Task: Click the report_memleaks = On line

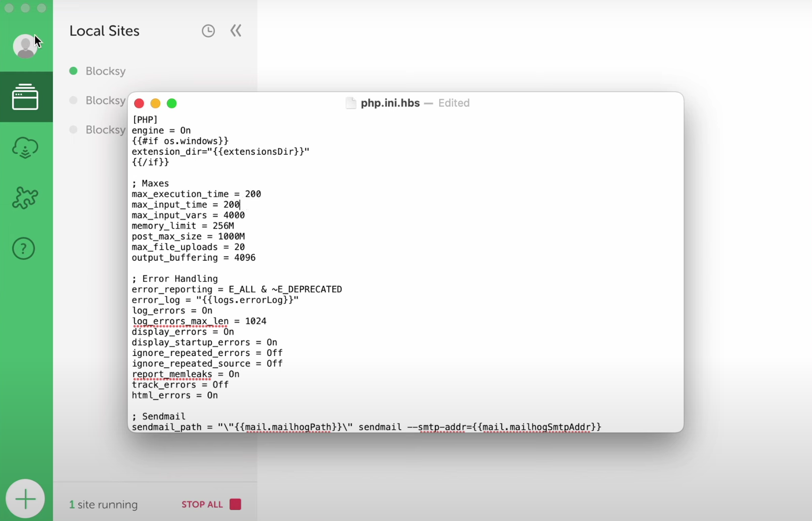Action: [186, 374]
